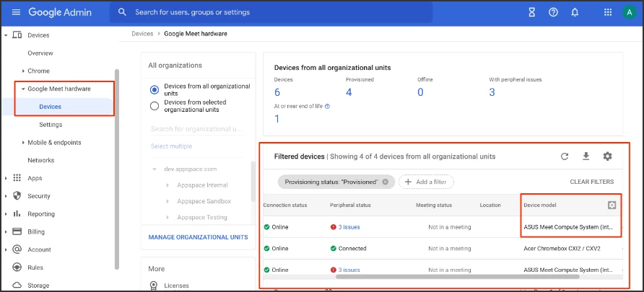Click the end of life help icon

327,106
